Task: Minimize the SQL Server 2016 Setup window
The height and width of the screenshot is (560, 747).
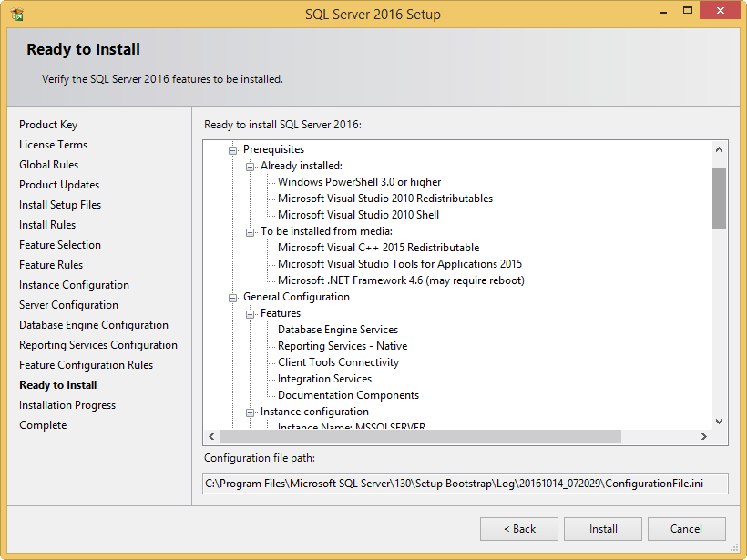Action: tap(662, 12)
